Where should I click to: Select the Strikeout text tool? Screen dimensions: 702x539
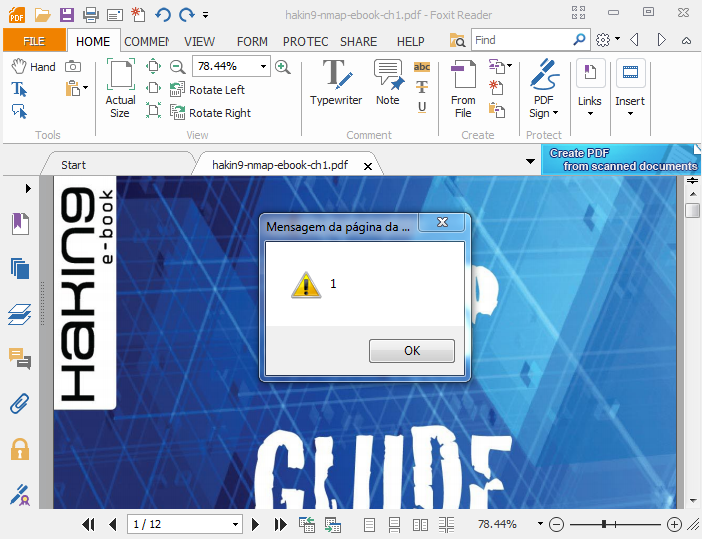click(422, 86)
